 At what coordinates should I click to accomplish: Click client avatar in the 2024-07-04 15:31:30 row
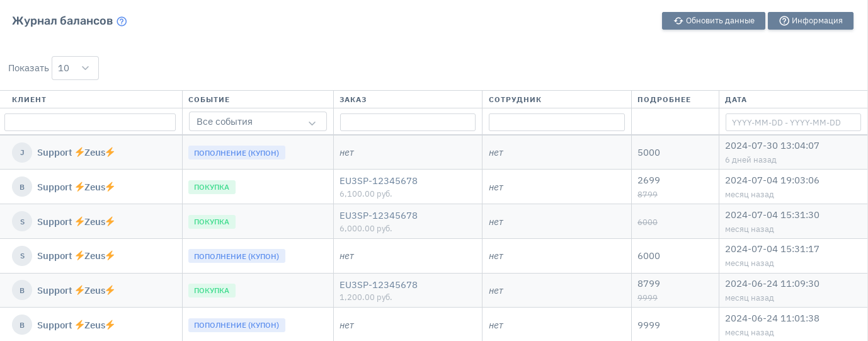point(22,222)
